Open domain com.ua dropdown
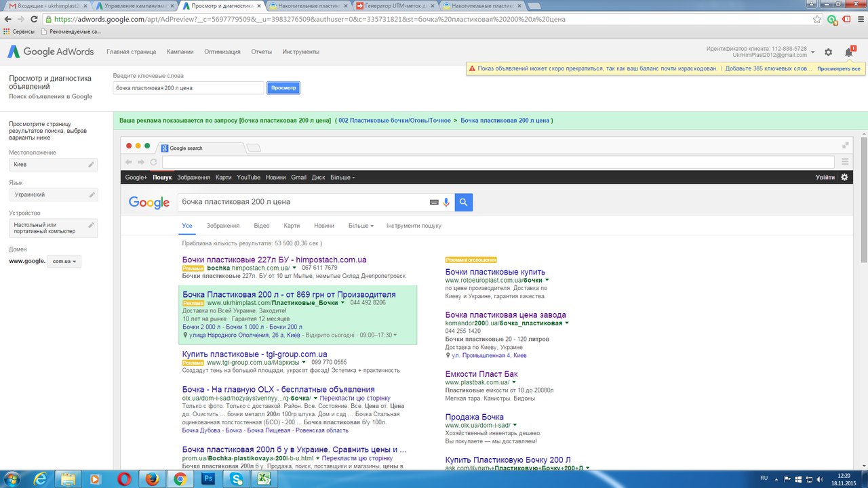This screenshot has height=488, width=868. click(64, 261)
